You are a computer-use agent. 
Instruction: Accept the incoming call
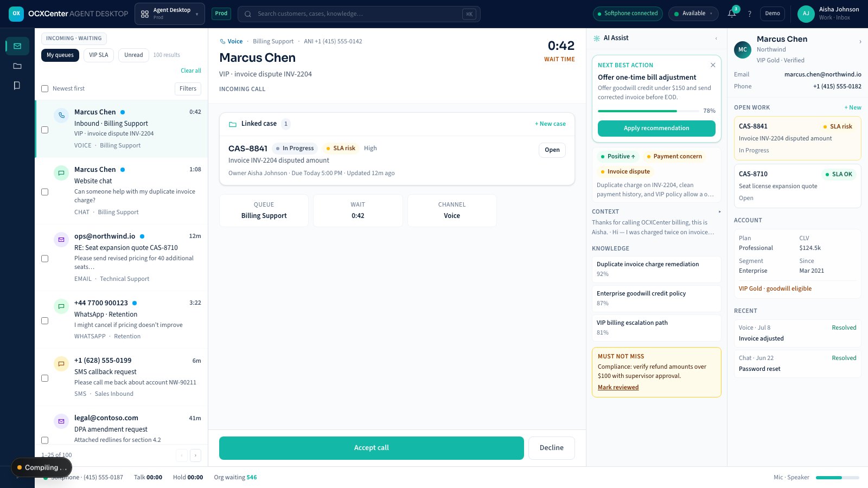click(x=372, y=448)
